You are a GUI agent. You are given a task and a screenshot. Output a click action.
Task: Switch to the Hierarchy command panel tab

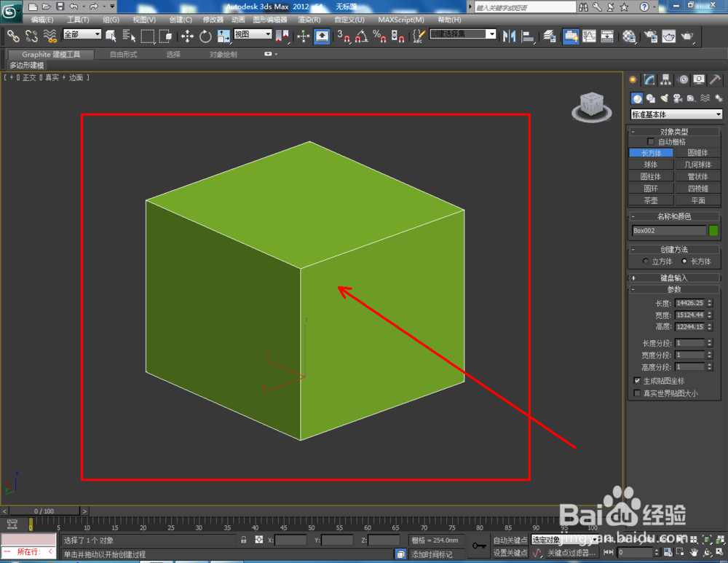(666, 80)
